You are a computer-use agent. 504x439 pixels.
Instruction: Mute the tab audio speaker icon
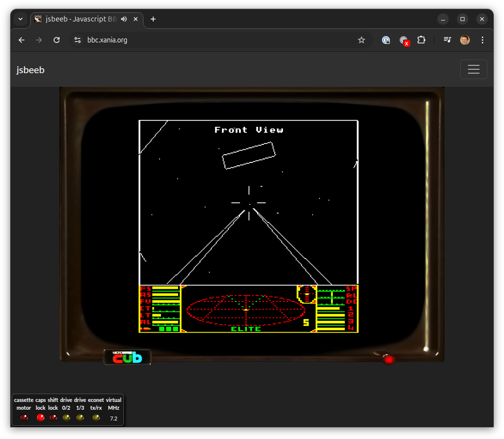click(124, 20)
